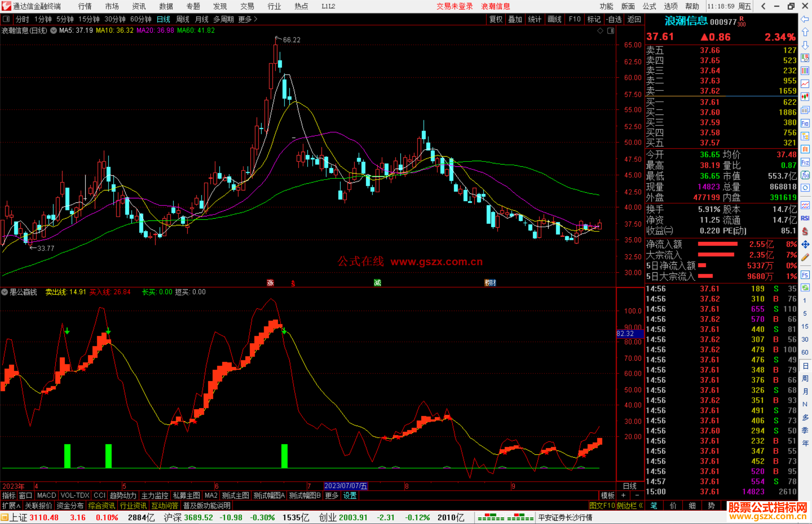Image resolution: width=812 pixels, height=524 pixels.
Task: Switch to the 月 period in the sidebar
Action: pos(805,391)
